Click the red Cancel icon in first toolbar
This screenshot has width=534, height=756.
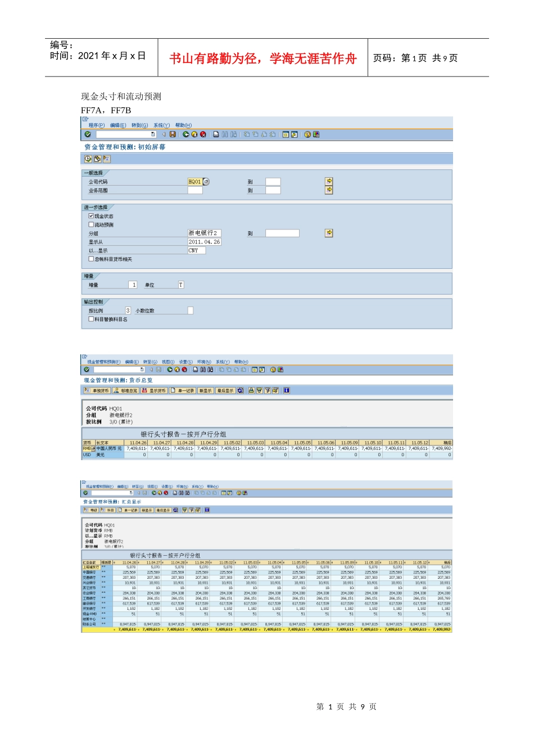[203, 134]
